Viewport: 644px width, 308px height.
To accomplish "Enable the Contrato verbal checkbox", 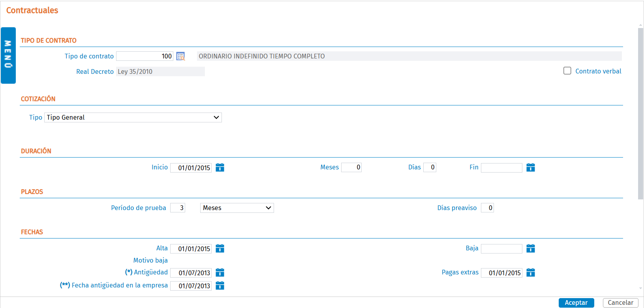I will [567, 71].
